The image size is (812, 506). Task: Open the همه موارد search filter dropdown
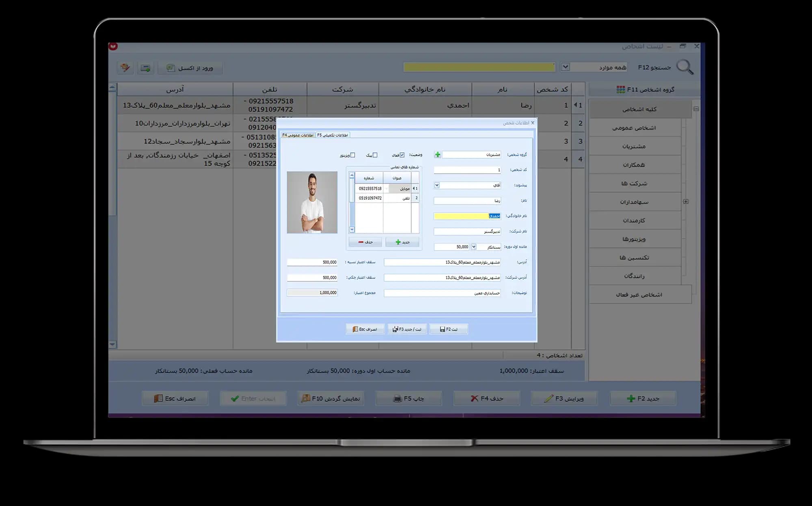pyautogui.click(x=565, y=67)
